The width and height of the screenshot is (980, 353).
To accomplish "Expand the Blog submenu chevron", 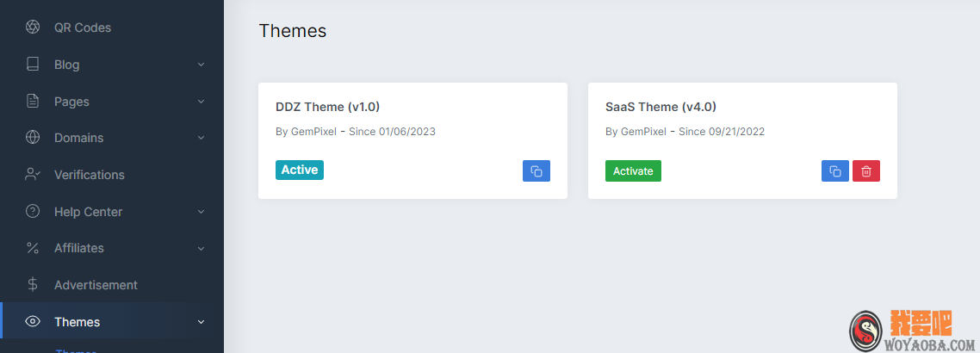I will point(201,65).
